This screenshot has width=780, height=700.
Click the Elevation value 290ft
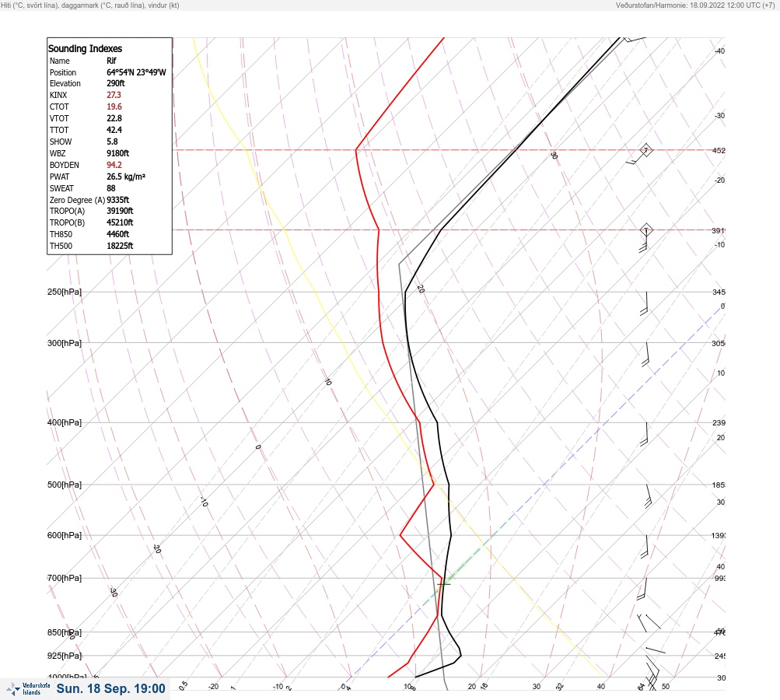(115, 83)
